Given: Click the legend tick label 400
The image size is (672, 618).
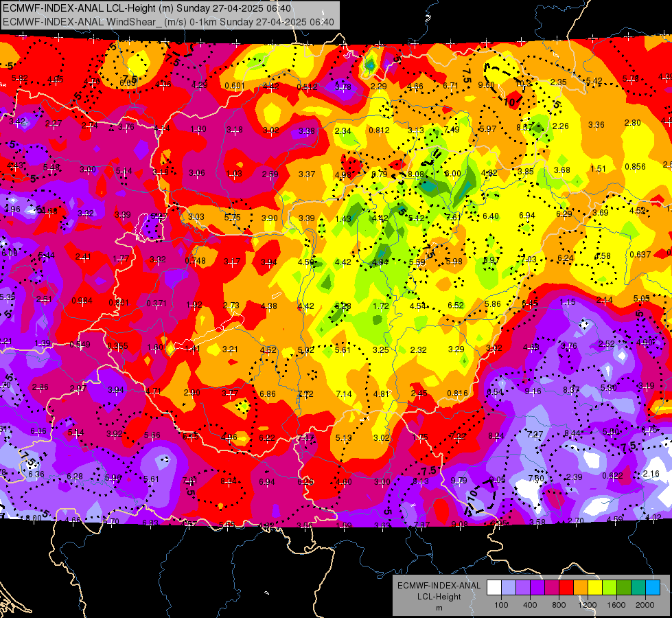Looking at the screenshot, I should [x=530, y=605].
